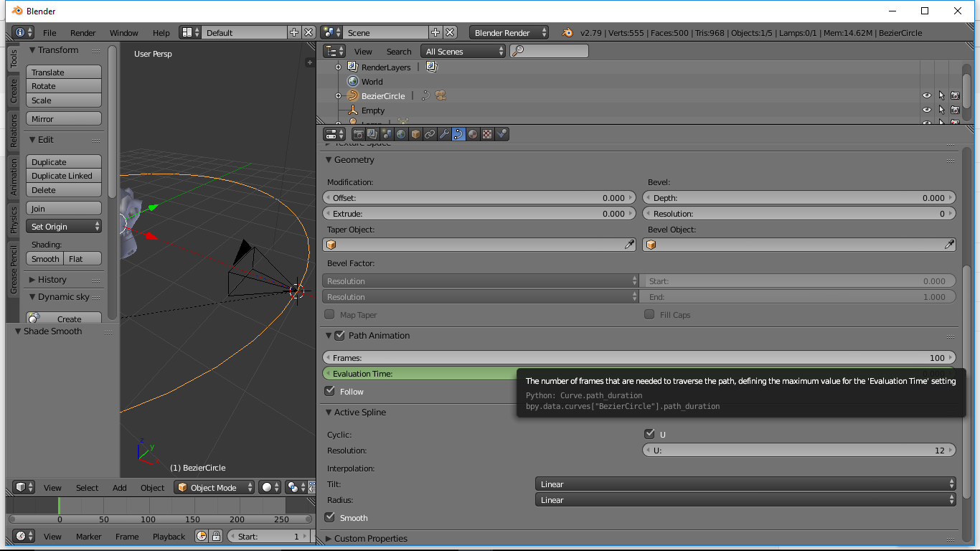Disable the Follow path option
This screenshot has height=551, width=980.
[331, 391]
